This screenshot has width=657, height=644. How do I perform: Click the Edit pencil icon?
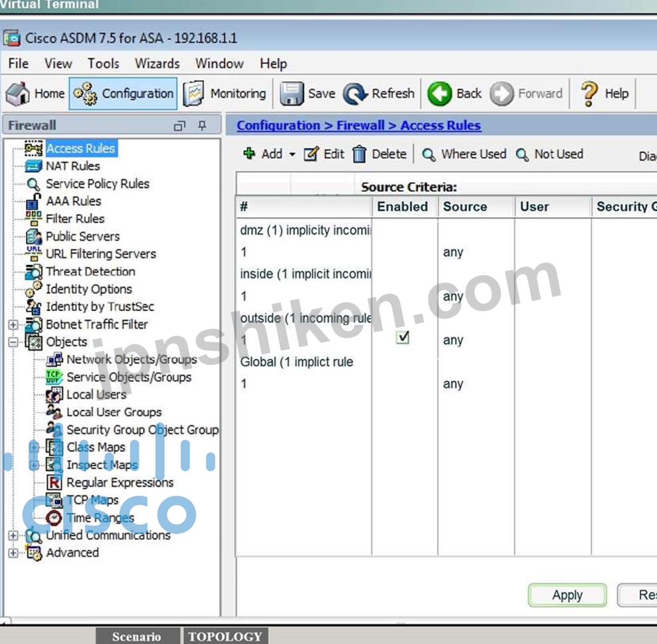pyautogui.click(x=312, y=154)
